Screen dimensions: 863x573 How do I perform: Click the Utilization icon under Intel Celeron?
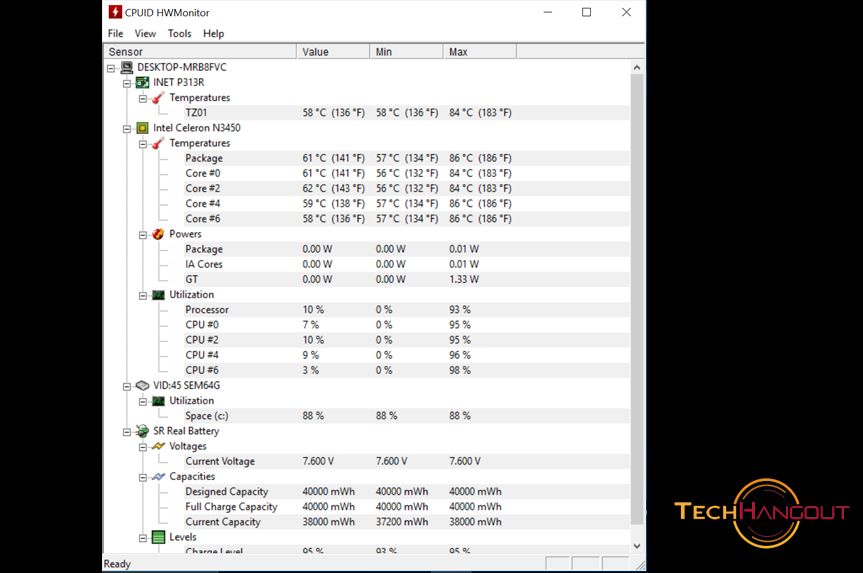159,295
